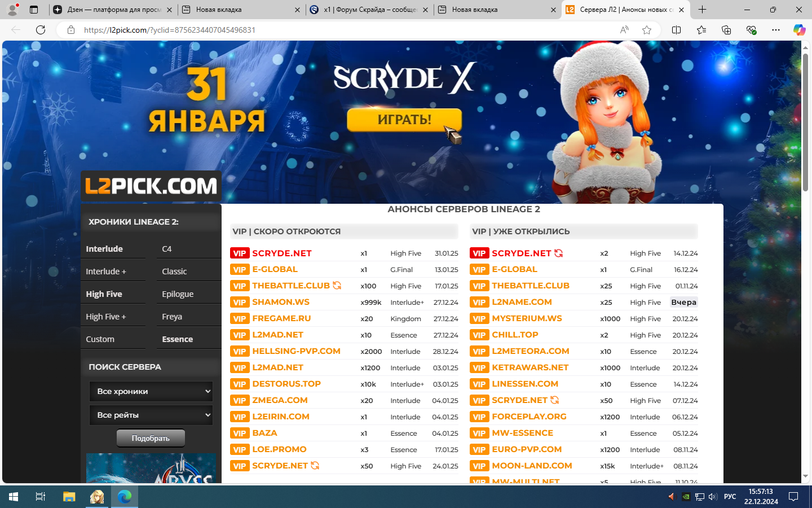Viewport: 812px width, 508px height.
Task: Open the Settings and more ellipsis menu
Action: tap(776, 30)
